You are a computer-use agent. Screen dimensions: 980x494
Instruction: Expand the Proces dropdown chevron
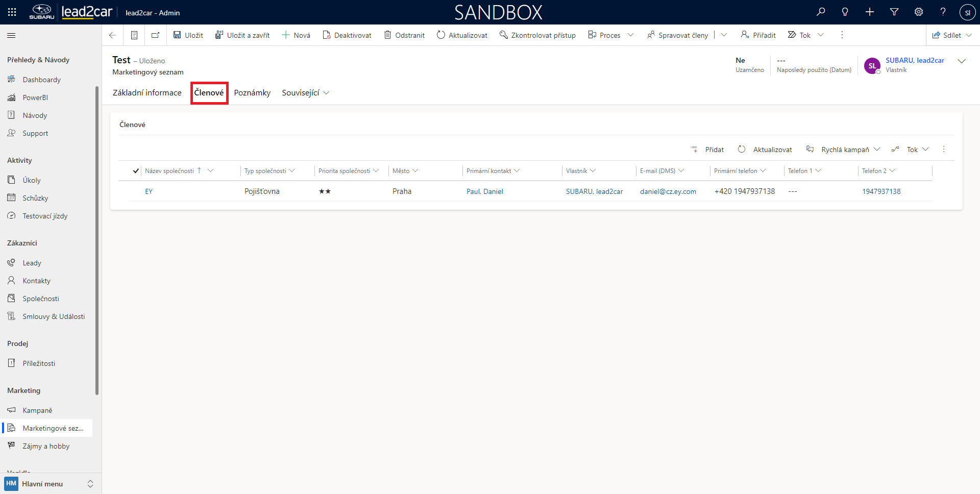(631, 35)
